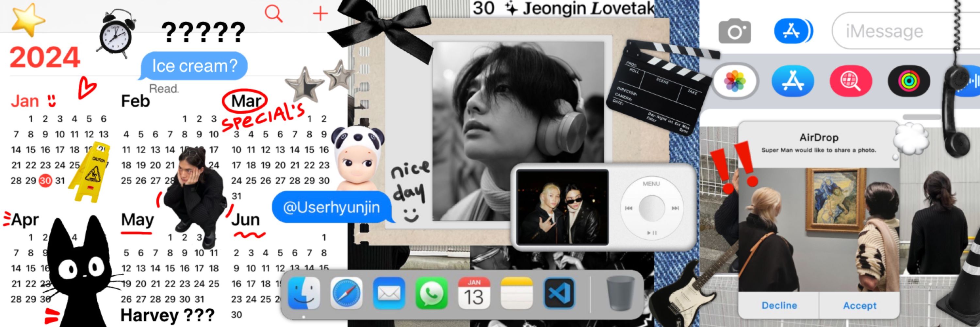This screenshot has height=327, width=980.
Task: Select the Jan month heading
Action: [x=25, y=101]
